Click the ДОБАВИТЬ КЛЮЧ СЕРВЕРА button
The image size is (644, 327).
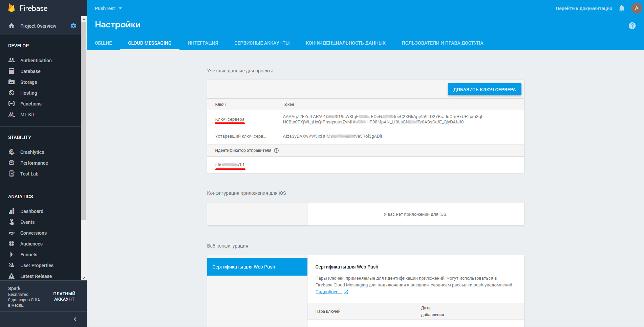pos(484,90)
